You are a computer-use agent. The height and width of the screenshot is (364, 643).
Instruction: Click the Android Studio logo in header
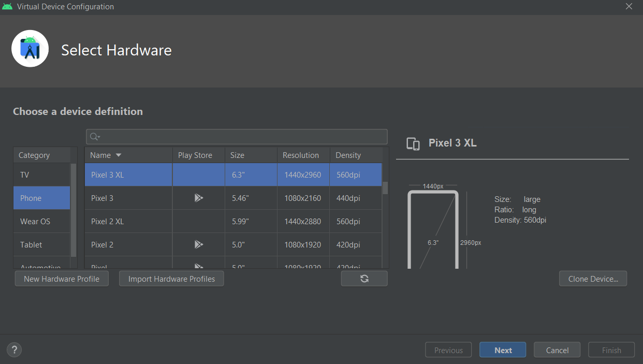coord(30,49)
